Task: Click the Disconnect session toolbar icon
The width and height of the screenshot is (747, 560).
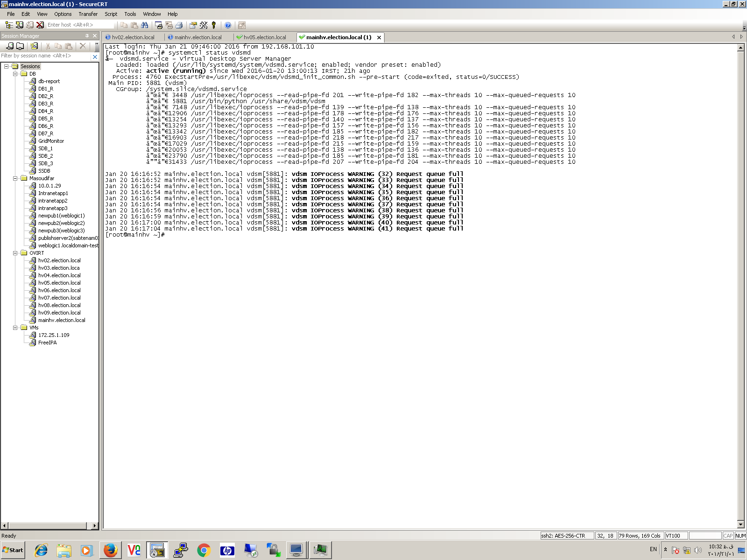Action: pyautogui.click(x=40, y=25)
